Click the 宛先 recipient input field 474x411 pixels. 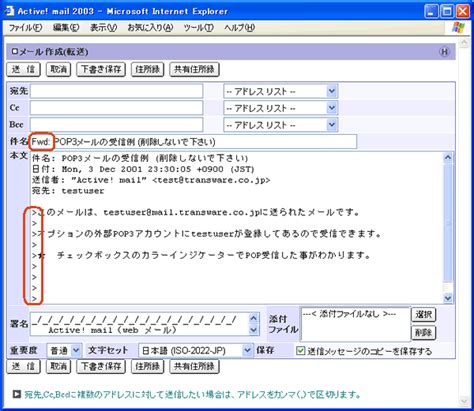(116, 91)
